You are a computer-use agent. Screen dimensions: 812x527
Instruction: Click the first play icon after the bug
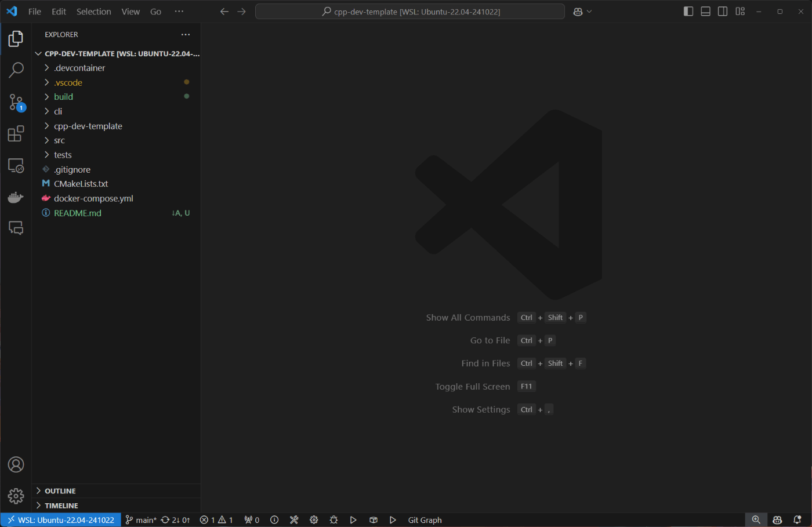point(353,520)
